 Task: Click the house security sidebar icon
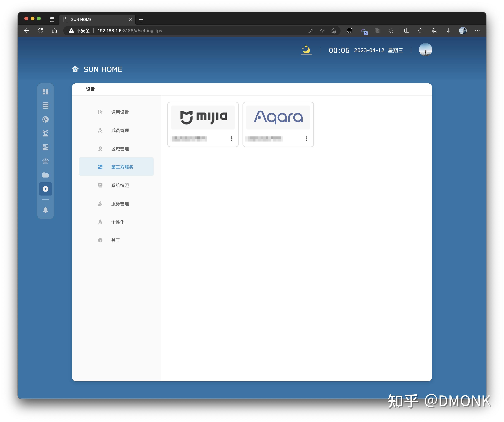(x=45, y=161)
